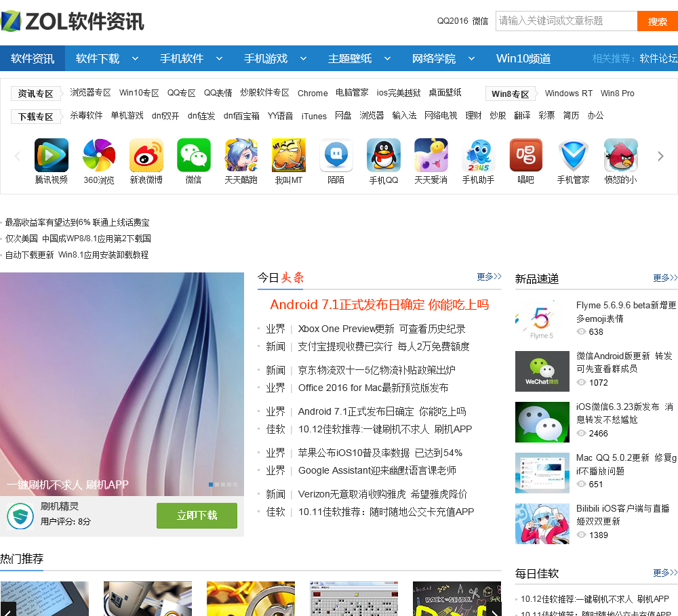The height and width of the screenshot is (616, 678).
Task: Open the Flyme 5 thumbnail
Action: click(x=542, y=321)
